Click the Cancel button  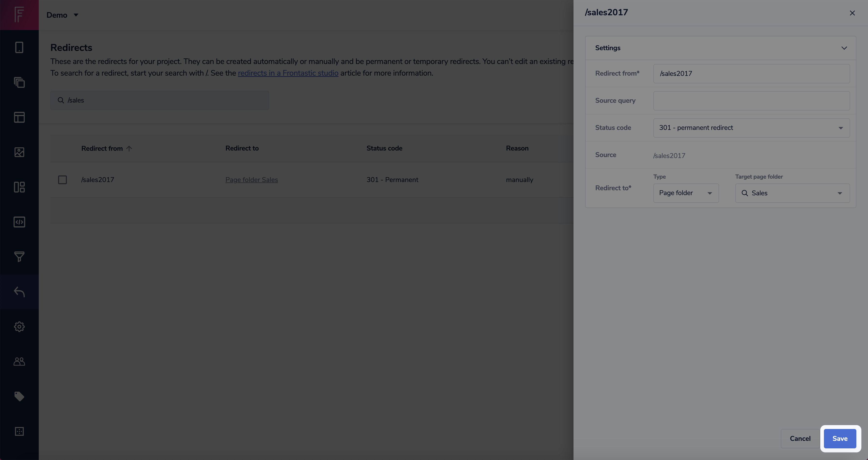[800, 438]
